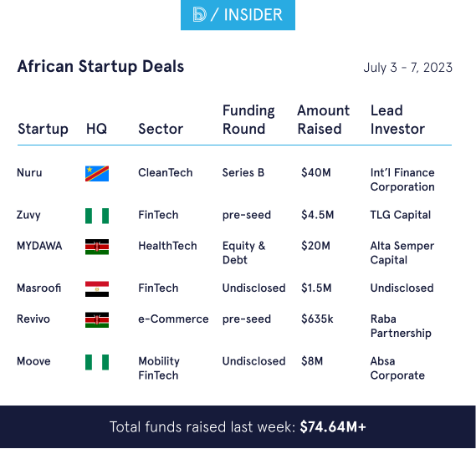Select the Lead Investor column header
Screen dimensions: 476x449
pos(397,120)
